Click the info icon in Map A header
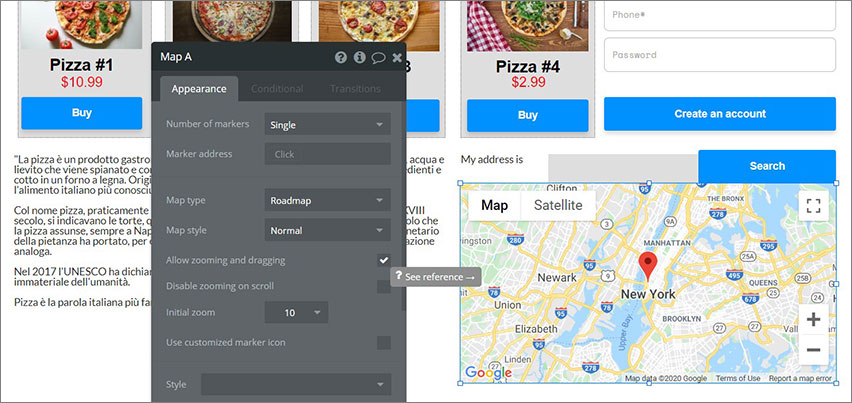The width and height of the screenshot is (852, 403). 359,58
